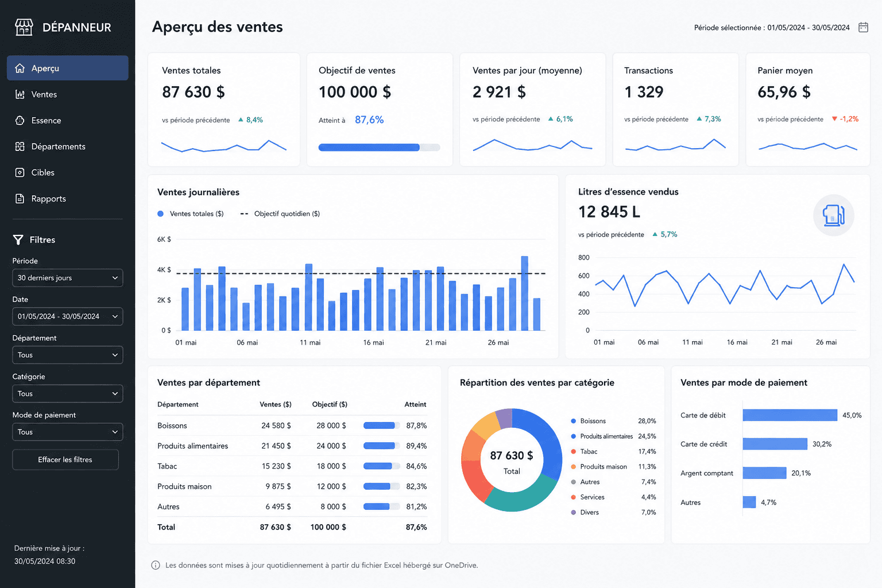Click the Rapports document icon
882x588 pixels.
pyautogui.click(x=20, y=199)
